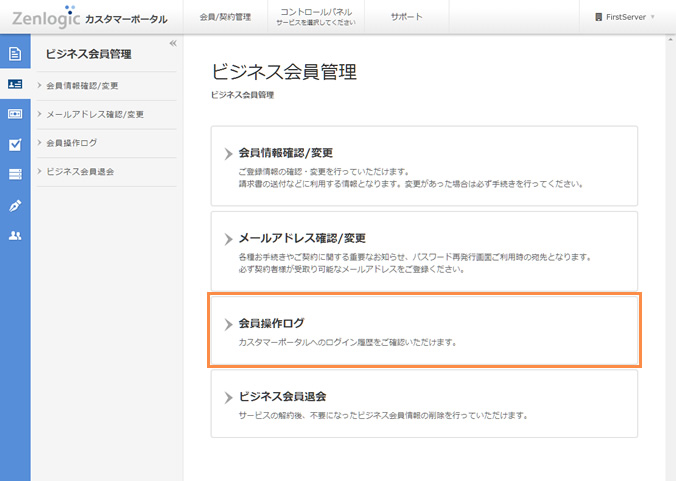
Task: Open the サポート menu
Action: [406, 17]
